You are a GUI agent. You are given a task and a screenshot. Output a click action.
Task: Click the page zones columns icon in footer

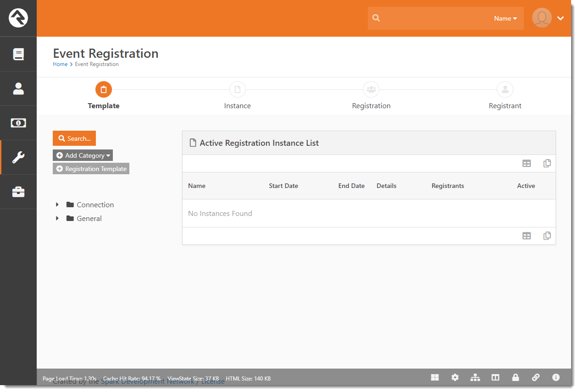[495, 377]
